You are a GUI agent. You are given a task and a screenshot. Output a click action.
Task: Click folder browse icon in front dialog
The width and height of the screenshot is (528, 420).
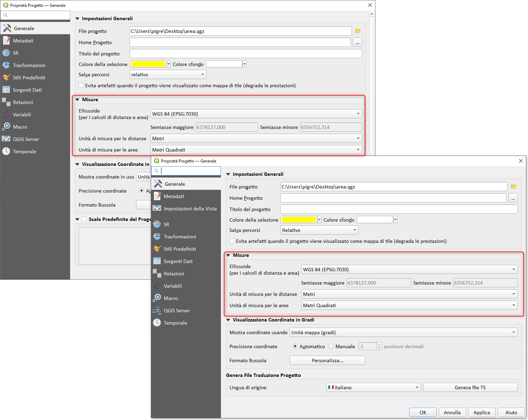(x=513, y=187)
